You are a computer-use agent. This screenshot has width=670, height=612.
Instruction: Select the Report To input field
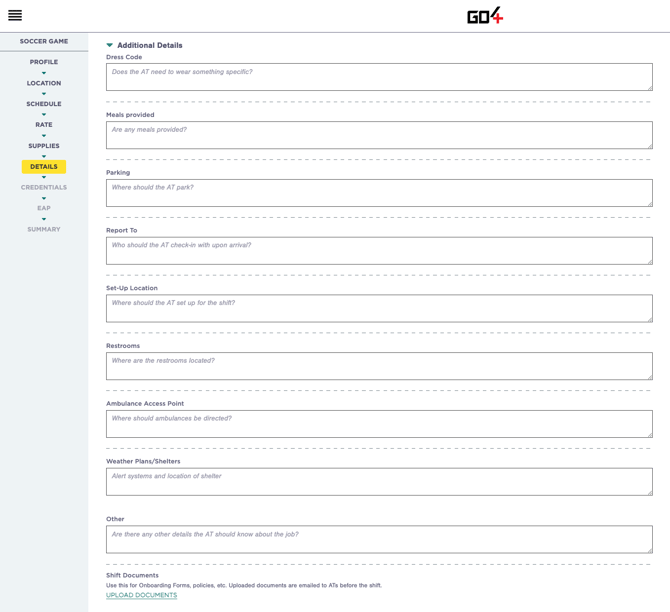point(379,251)
